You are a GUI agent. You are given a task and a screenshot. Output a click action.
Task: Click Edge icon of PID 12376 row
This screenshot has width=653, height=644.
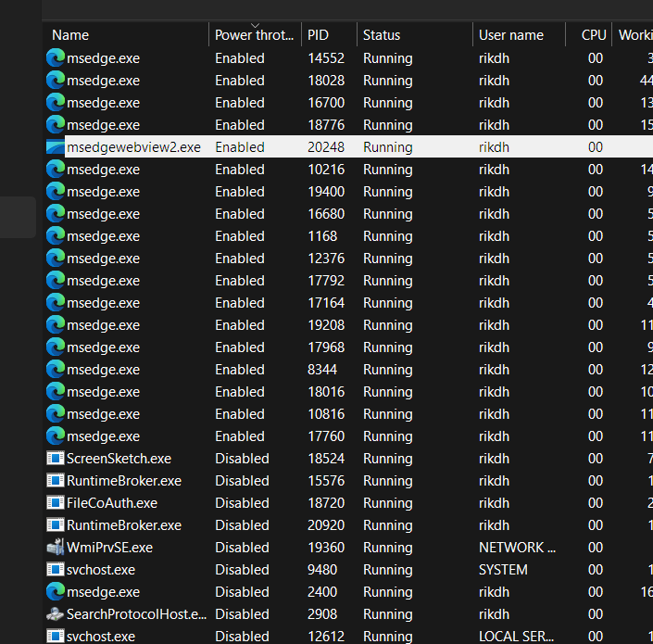point(56,259)
